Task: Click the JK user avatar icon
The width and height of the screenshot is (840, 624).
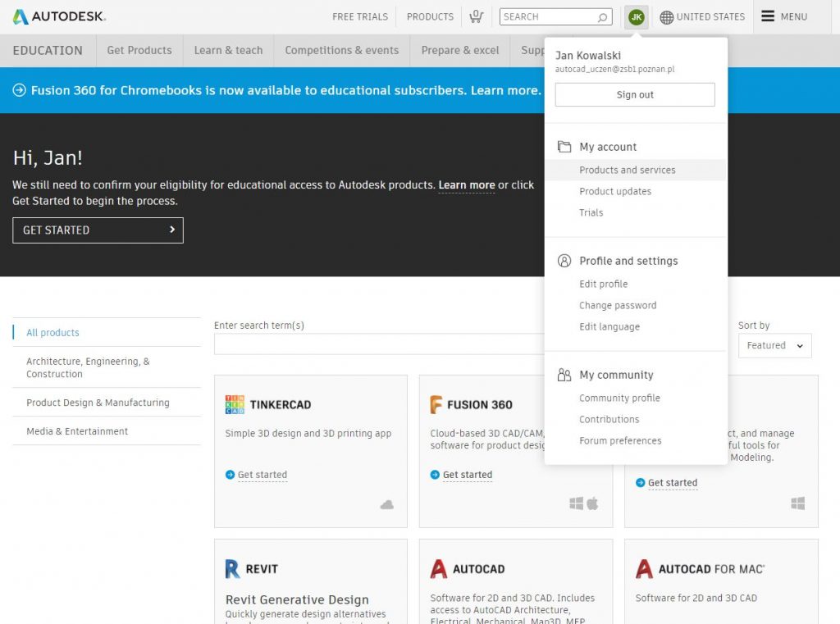Action: 636,17
